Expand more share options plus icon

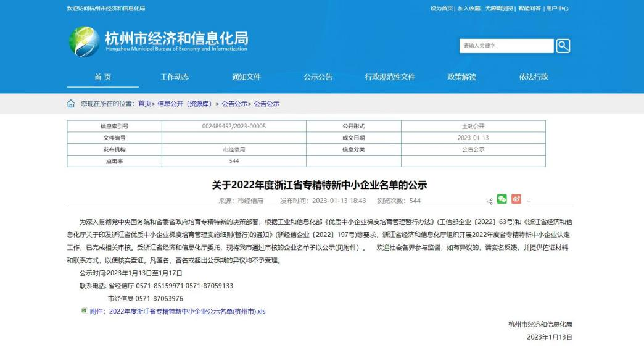click(x=529, y=201)
